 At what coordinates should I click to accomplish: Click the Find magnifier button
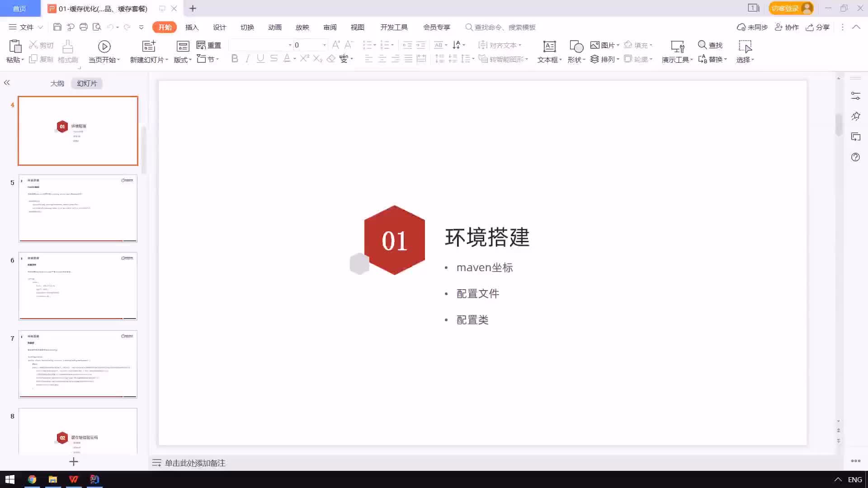coord(710,45)
